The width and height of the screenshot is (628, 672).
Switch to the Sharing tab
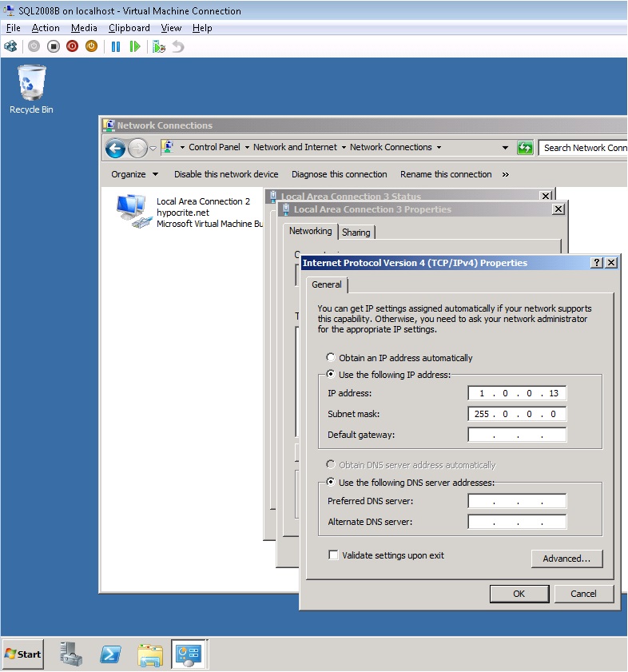tap(356, 233)
